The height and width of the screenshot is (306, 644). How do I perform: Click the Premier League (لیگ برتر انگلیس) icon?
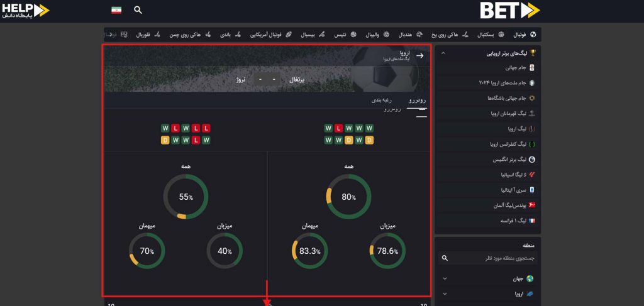click(x=532, y=160)
